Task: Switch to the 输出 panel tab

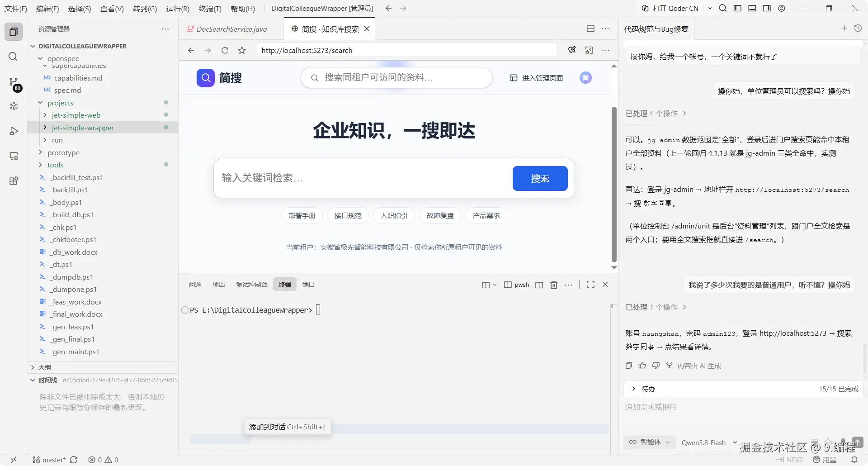Action: pyautogui.click(x=218, y=285)
